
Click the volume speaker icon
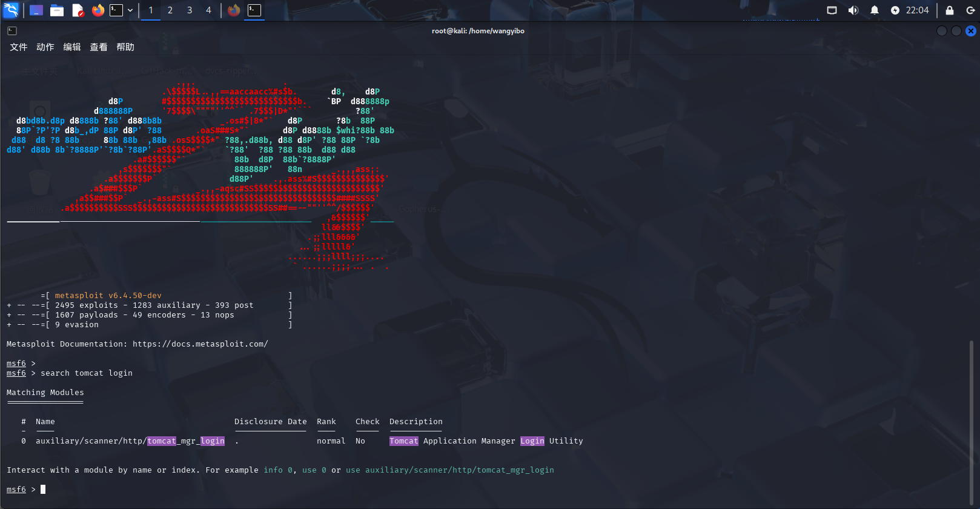(853, 10)
